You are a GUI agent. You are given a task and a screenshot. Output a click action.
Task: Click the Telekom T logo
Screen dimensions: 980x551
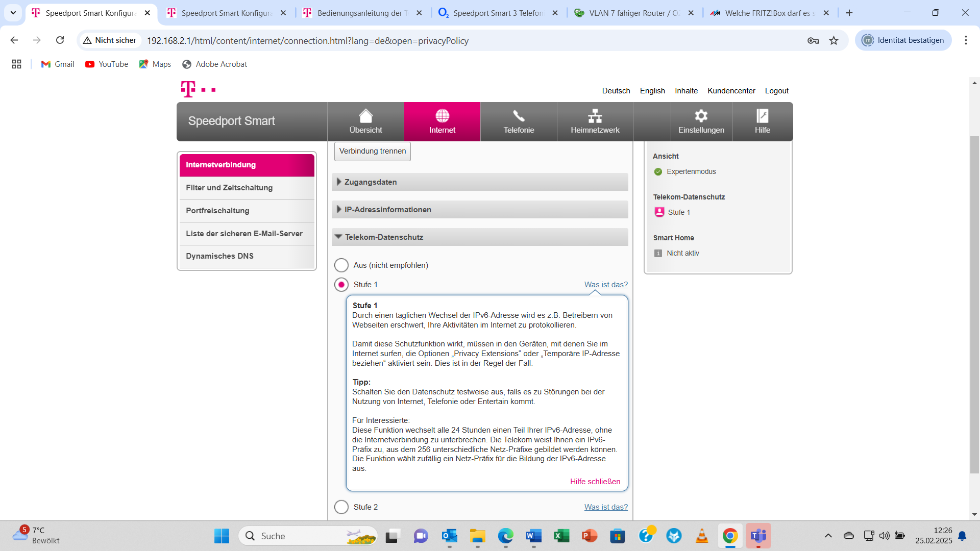coord(198,89)
